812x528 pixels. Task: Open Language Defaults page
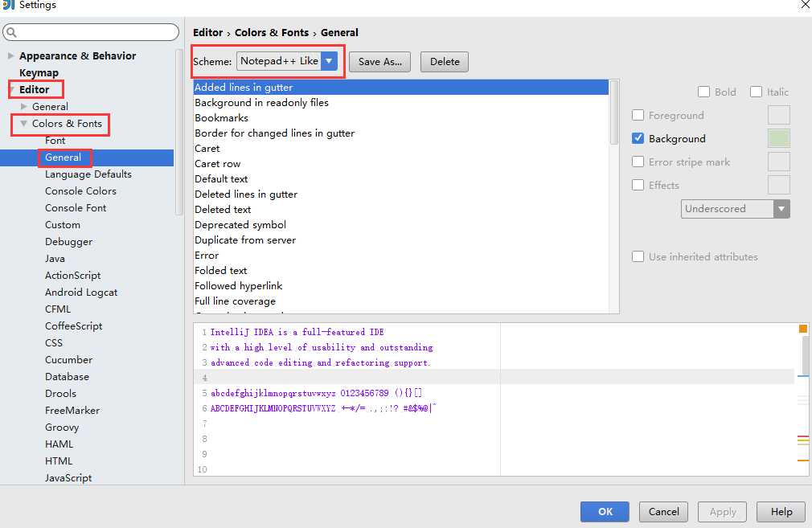click(88, 174)
